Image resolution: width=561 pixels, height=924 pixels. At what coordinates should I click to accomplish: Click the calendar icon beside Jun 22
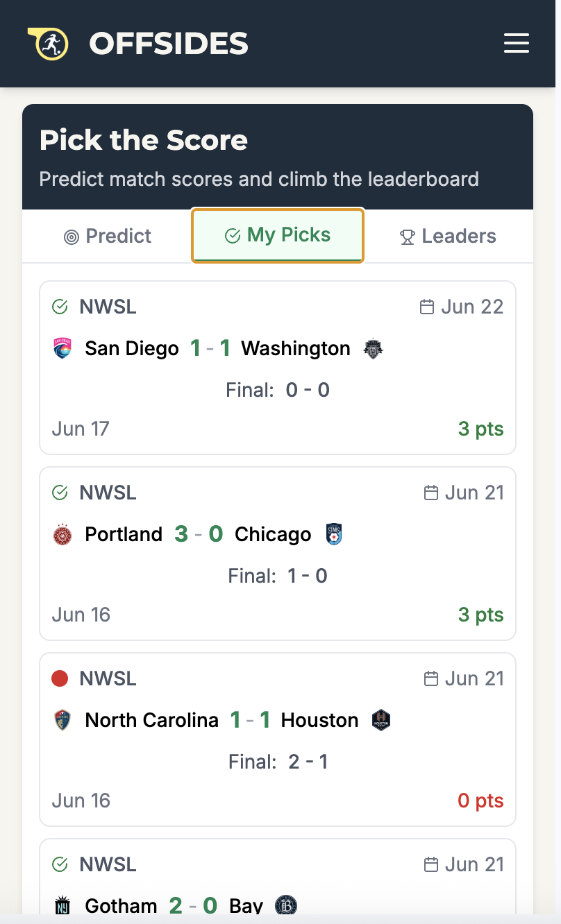[427, 307]
